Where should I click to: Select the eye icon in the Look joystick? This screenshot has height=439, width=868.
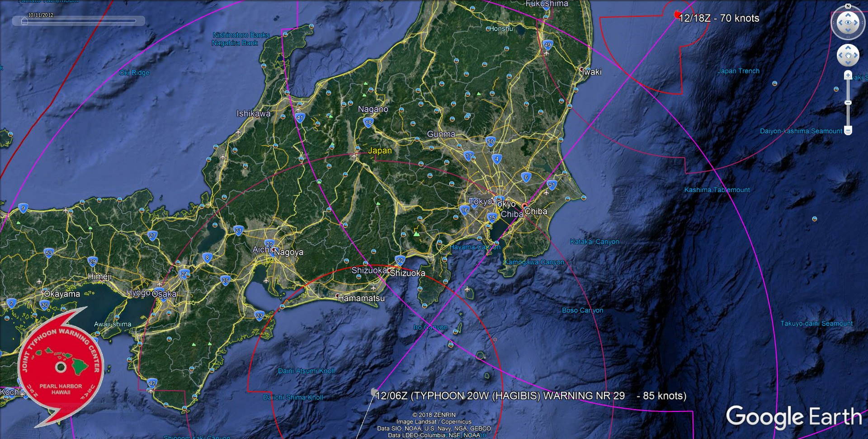pyautogui.click(x=849, y=22)
